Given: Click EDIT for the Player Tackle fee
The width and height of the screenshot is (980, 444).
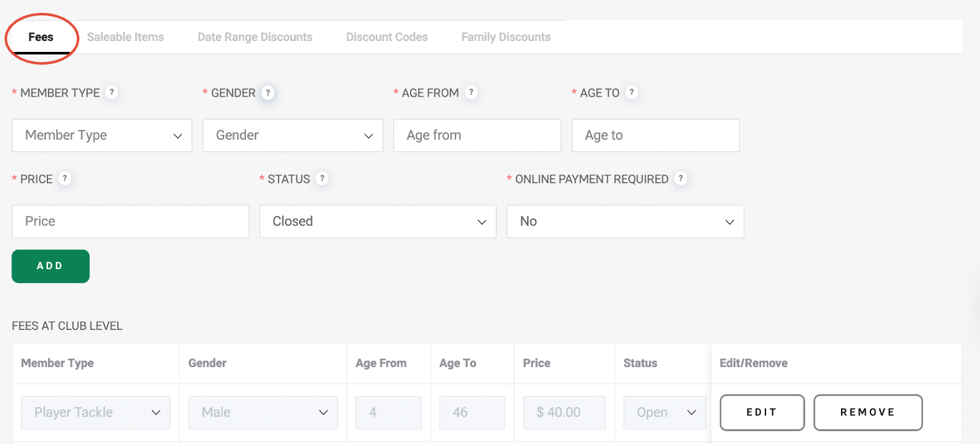Looking at the screenshot, I should 762,413.
